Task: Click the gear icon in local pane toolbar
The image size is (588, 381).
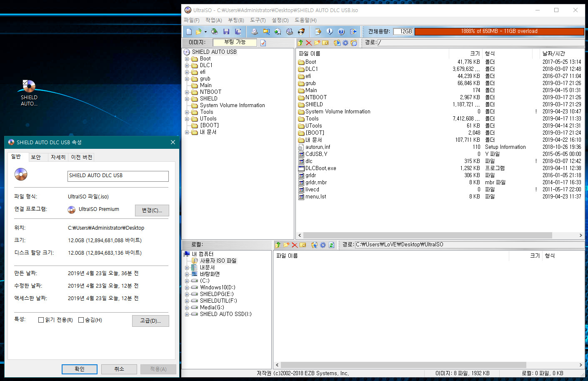Action: (323, 245)
